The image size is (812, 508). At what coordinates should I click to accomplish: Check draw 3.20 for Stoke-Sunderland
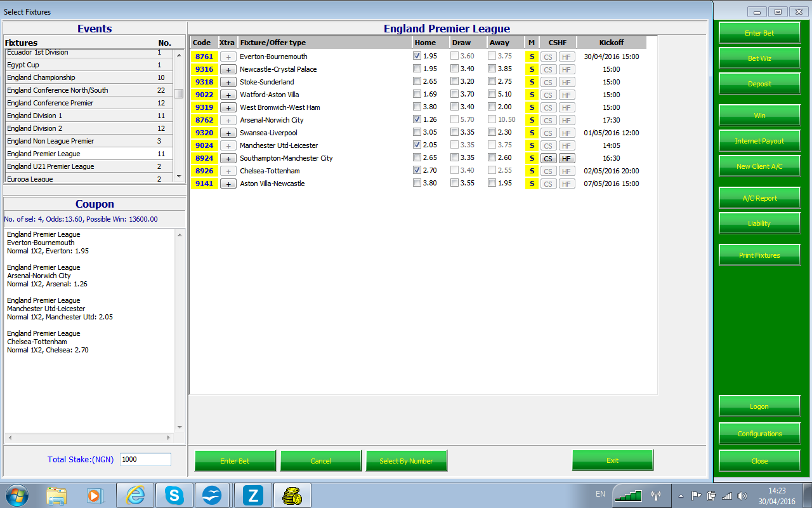coord(455,81)
